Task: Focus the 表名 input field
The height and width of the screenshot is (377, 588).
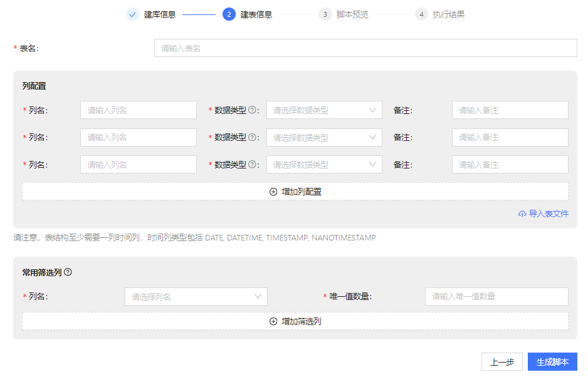Action: pyautogui.click(x=365, y=48)
